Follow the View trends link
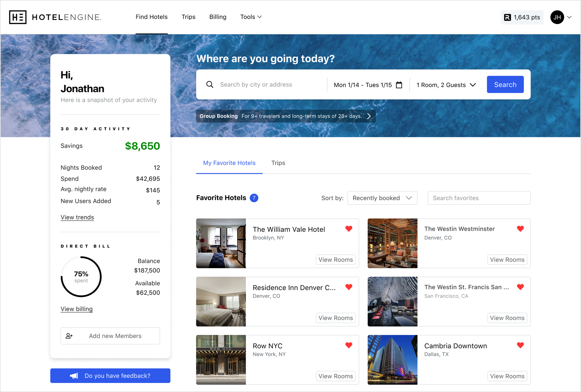581x392 pixels. (77, 217)
